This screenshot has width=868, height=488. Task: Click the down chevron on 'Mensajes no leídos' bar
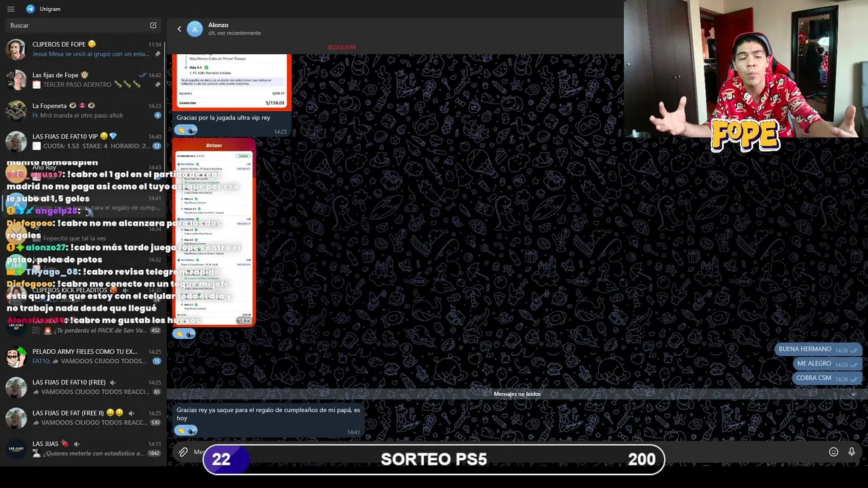coord(853,394)
